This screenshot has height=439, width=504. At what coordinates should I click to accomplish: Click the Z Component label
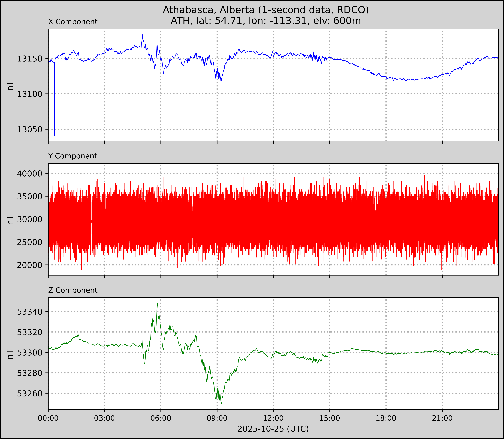click(73, 290)
